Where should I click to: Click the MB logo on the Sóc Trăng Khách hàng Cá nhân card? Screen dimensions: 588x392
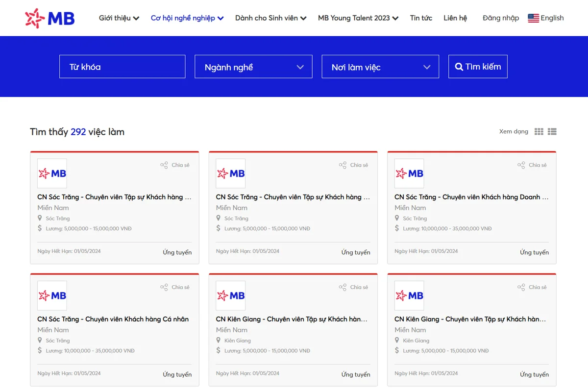(52, 295)
